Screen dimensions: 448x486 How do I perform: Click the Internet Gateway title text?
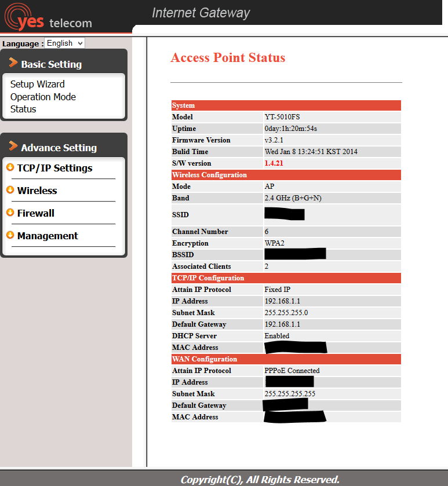201,13
